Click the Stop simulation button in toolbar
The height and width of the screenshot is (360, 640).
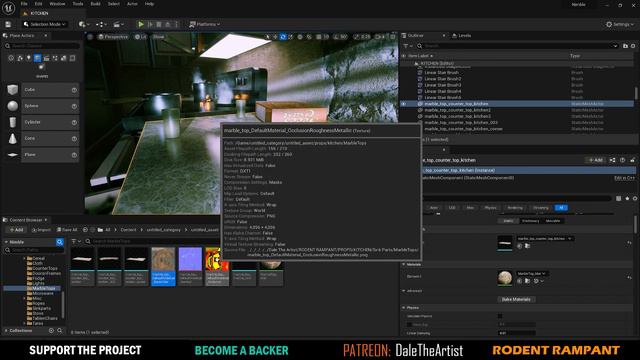point(159,24)
